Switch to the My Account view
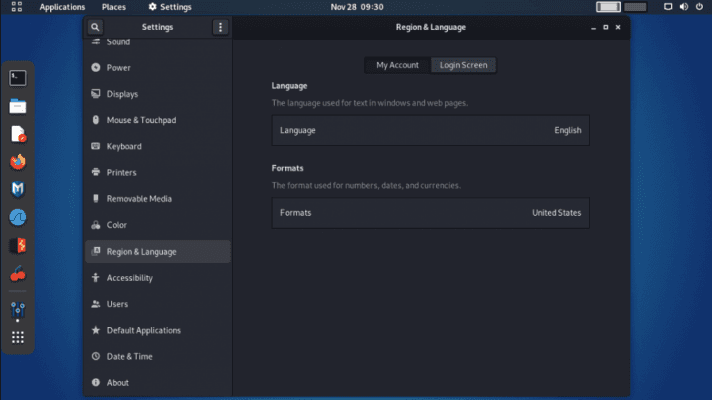Viewport: 712px width, 400px height. tap(397, 65)
